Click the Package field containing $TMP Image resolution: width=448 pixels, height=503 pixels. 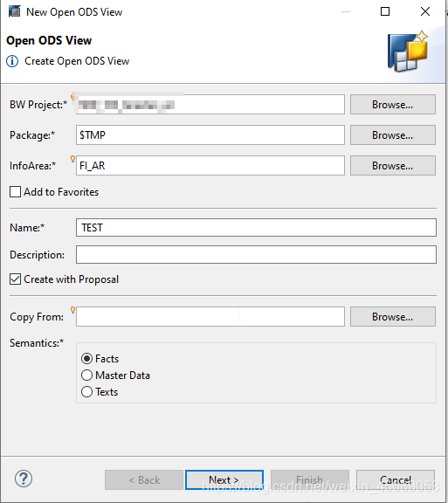pyautogui.click(x=210, y=135)
